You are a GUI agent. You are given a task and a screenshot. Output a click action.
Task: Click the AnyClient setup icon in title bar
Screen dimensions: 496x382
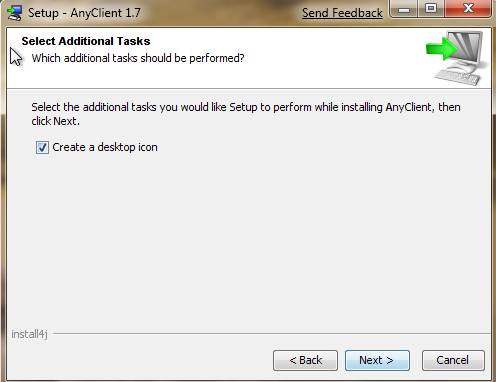coord(15,13)
